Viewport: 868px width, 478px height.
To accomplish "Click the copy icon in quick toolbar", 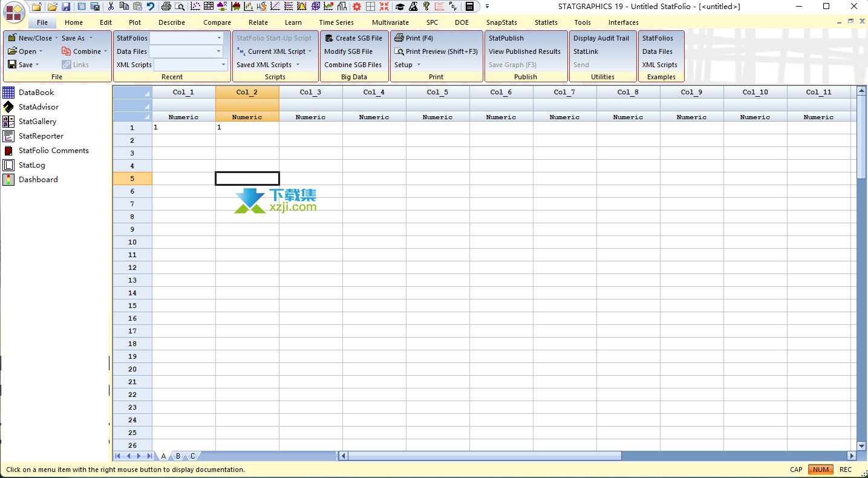I will coord(124,7).
